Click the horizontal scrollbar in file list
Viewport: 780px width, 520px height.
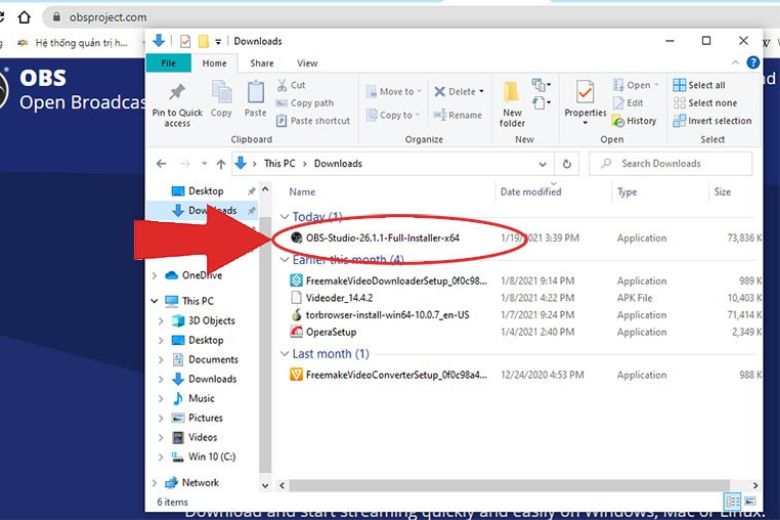(x=509, y=485)
